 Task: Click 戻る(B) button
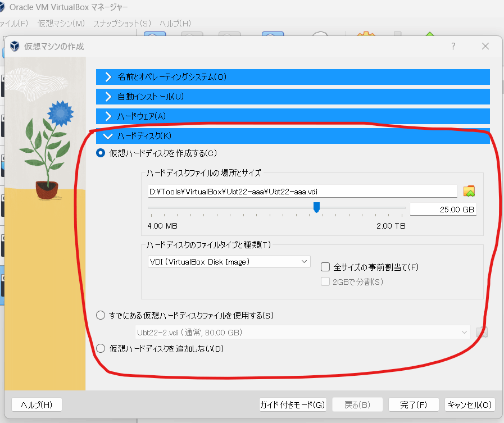[x=357, y=404]
